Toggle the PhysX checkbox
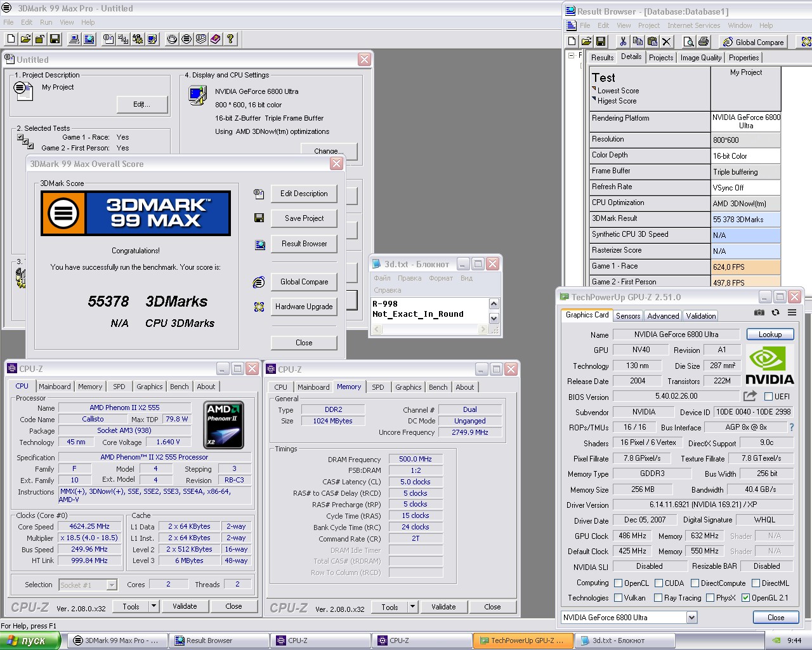The image size is (812, 650). pos(710,598)
